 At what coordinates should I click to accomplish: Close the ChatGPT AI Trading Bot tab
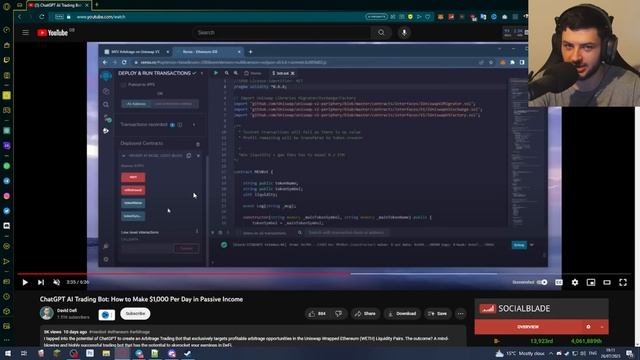point(87,5)
